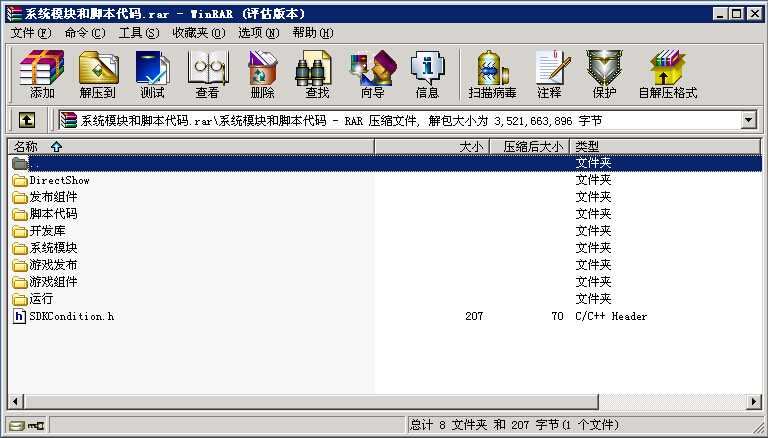Screen dimensions: 768x438
Task: Click the 系统模块 folder icon
Action: pos(20,248)
